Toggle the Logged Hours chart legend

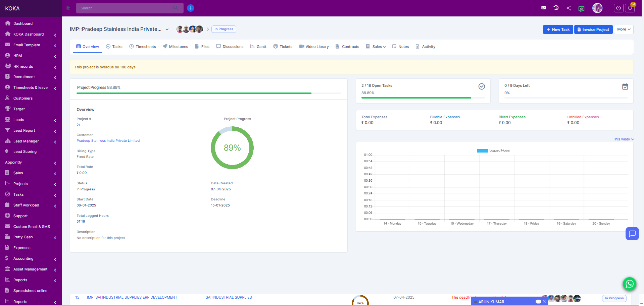(x=493, y=150)
